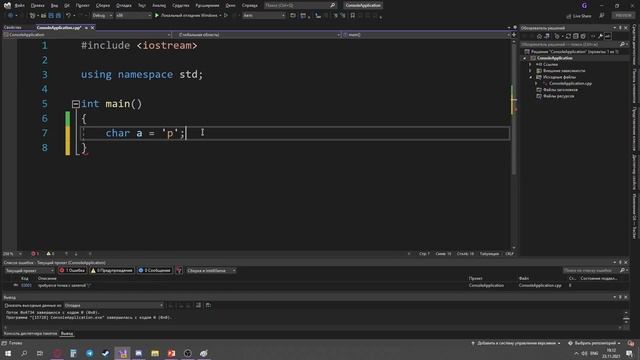Expand the Внешние зависимости node
Viewport: 640px width, 360px height.
click(x=531, y=71)
